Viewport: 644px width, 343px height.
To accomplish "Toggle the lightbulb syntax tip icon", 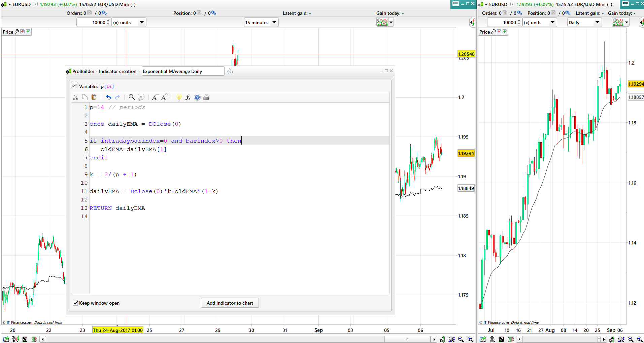I will [179, 97].
